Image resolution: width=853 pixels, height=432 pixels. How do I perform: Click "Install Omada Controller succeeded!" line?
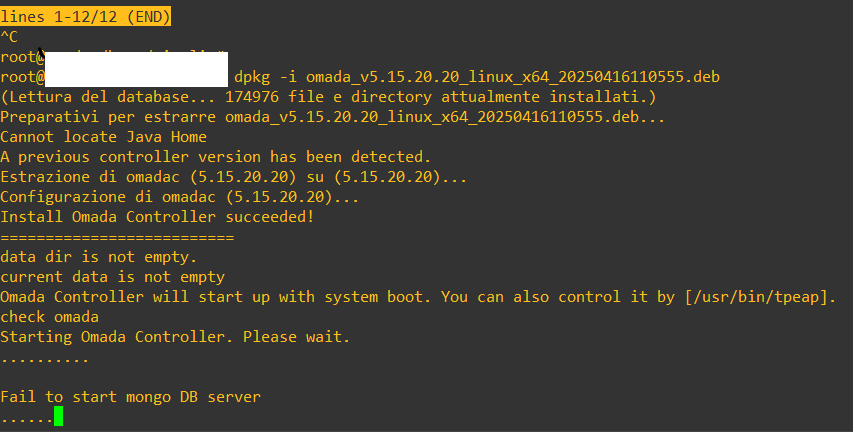point(157,217)
